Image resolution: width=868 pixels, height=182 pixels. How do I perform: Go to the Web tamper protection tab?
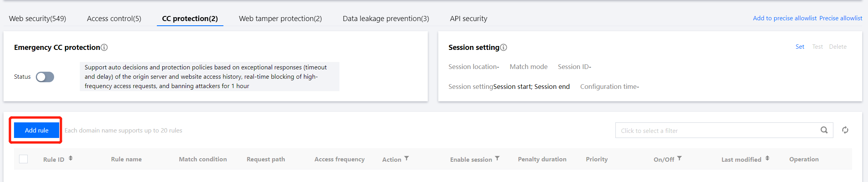[280, 19]
